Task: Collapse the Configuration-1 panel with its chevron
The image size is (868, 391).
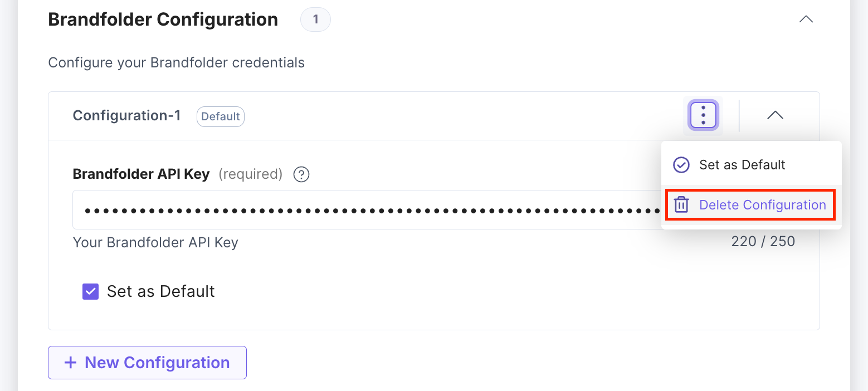Action: [x=775, y=115]
